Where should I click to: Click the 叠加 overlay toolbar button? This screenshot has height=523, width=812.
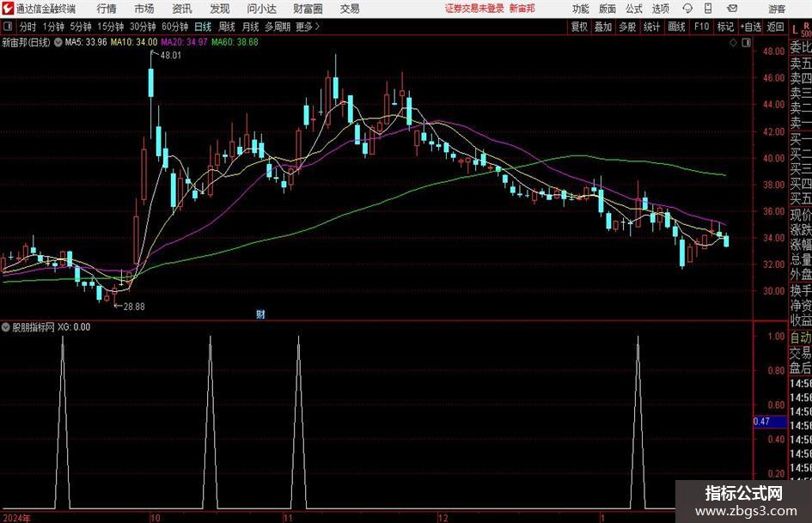tap(603, 27)
